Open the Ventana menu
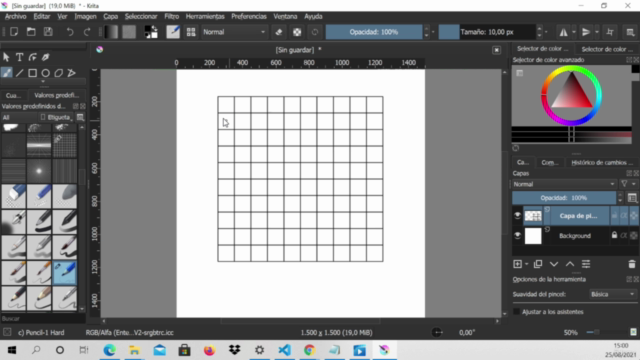 (x=285, y=16)
